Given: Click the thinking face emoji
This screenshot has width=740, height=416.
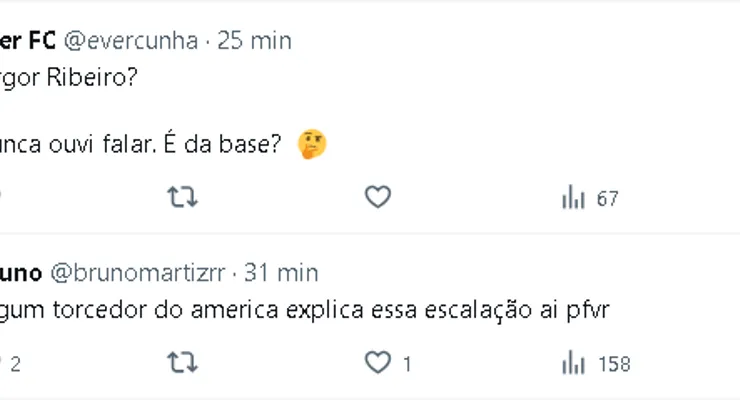Looking at the screenshot, I should (312, 146).
